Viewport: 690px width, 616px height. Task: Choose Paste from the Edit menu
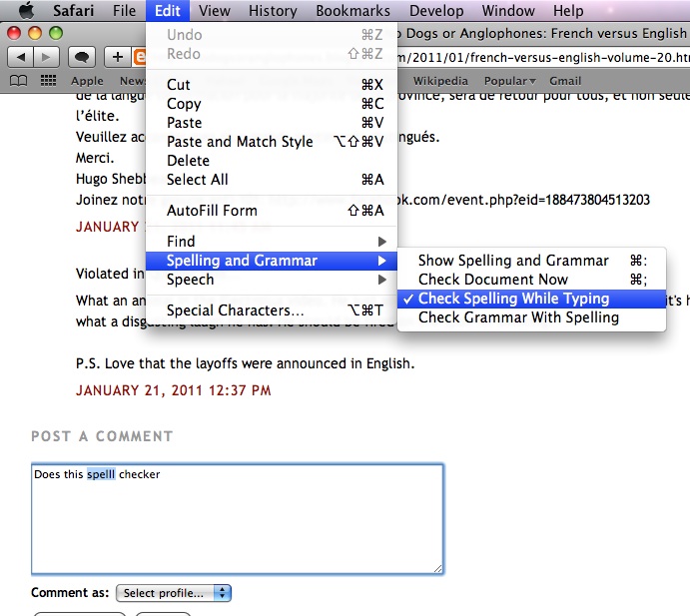click(272, 123)
